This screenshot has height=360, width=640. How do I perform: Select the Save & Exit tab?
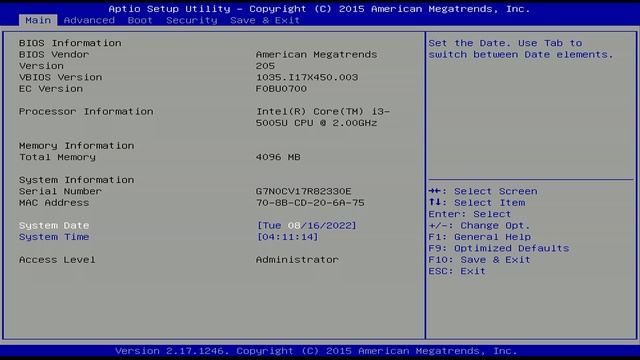click(265, 20)
